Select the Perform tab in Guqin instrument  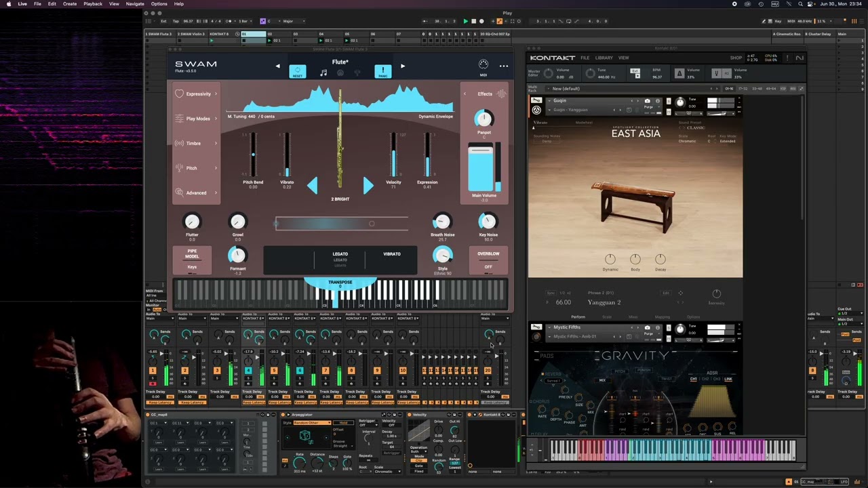click(578, 317)
